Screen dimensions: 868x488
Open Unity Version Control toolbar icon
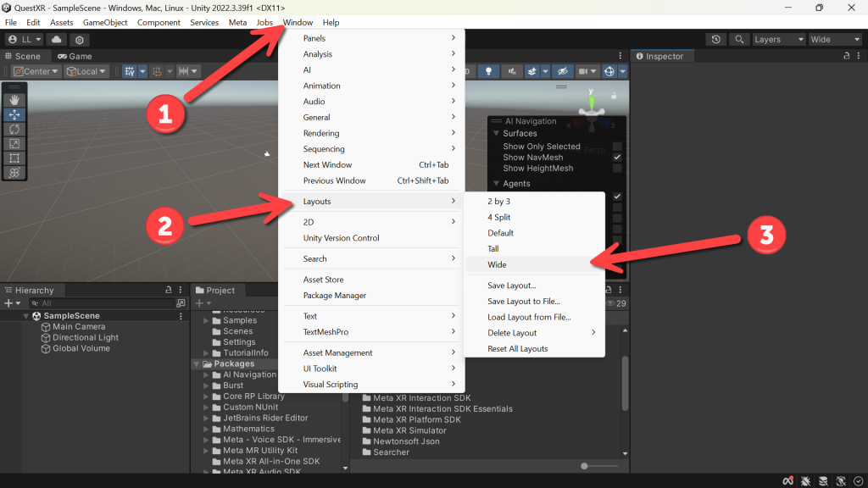[x=80, y=40]
